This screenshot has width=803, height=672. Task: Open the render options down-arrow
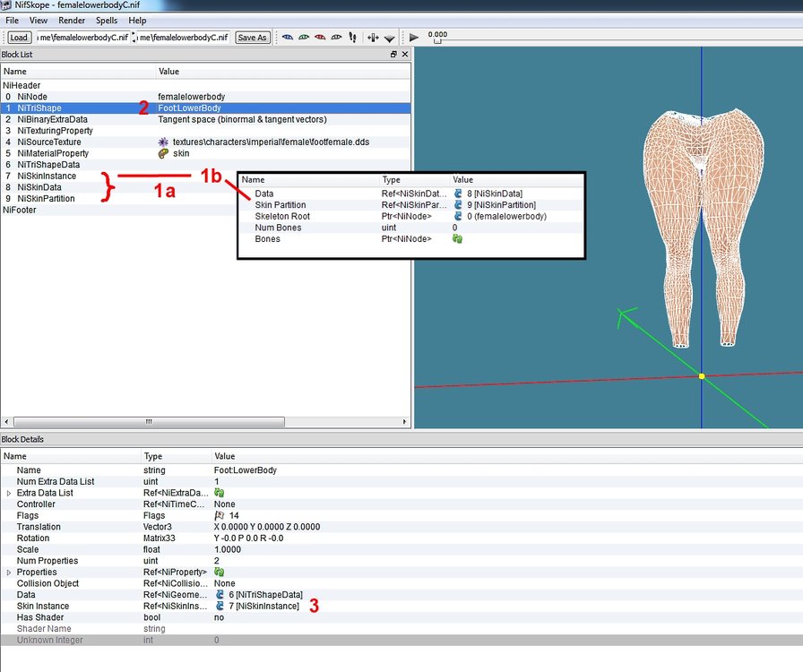(x=389, y=39)
